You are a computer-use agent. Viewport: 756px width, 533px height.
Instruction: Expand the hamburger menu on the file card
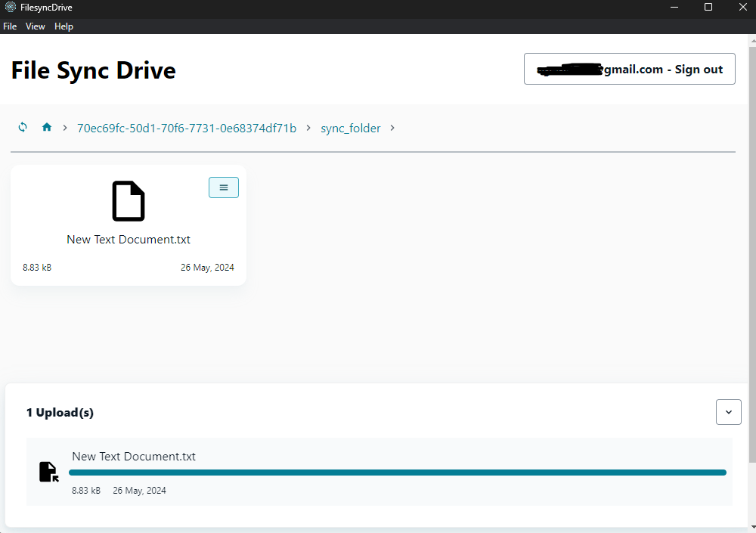[x=223, y=187]
